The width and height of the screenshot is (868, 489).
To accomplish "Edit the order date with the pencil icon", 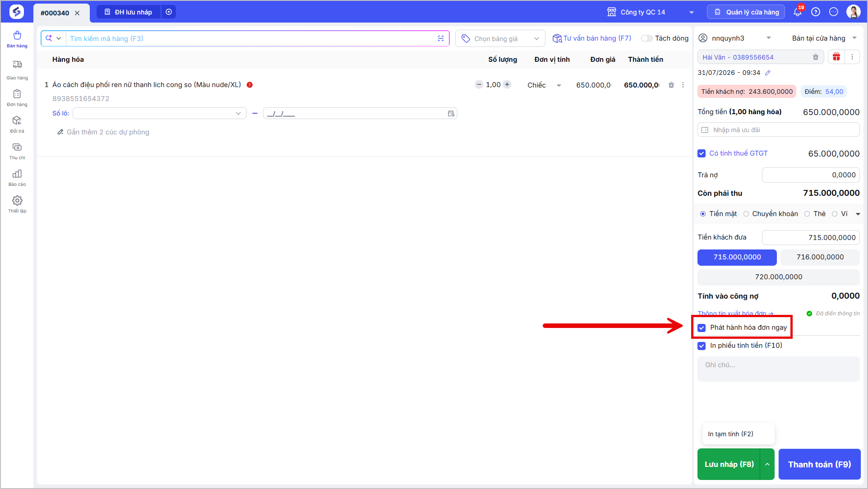I will pyautogui.click(x=768, y=73).
